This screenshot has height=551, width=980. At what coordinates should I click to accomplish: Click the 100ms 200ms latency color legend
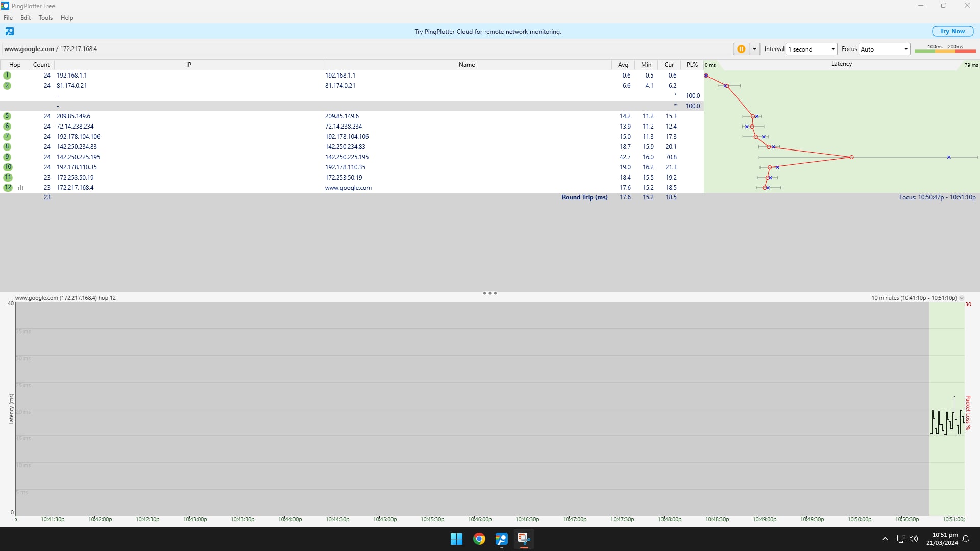tap(945, 48)
